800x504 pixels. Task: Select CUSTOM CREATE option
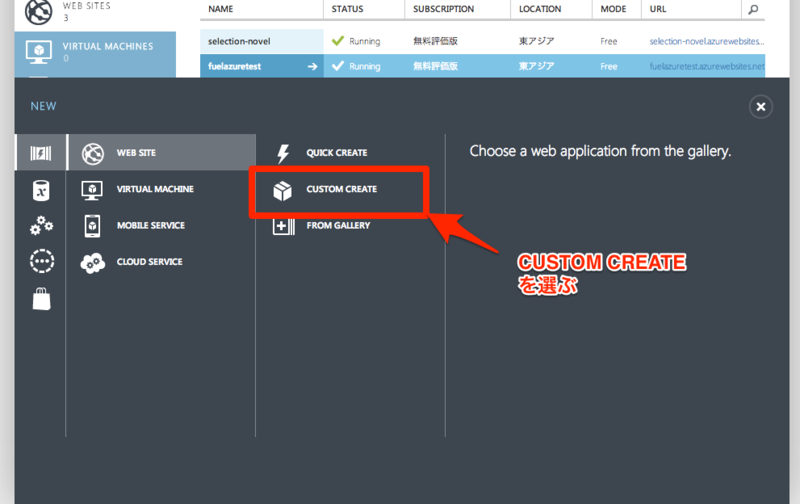[x=341, y=189]
